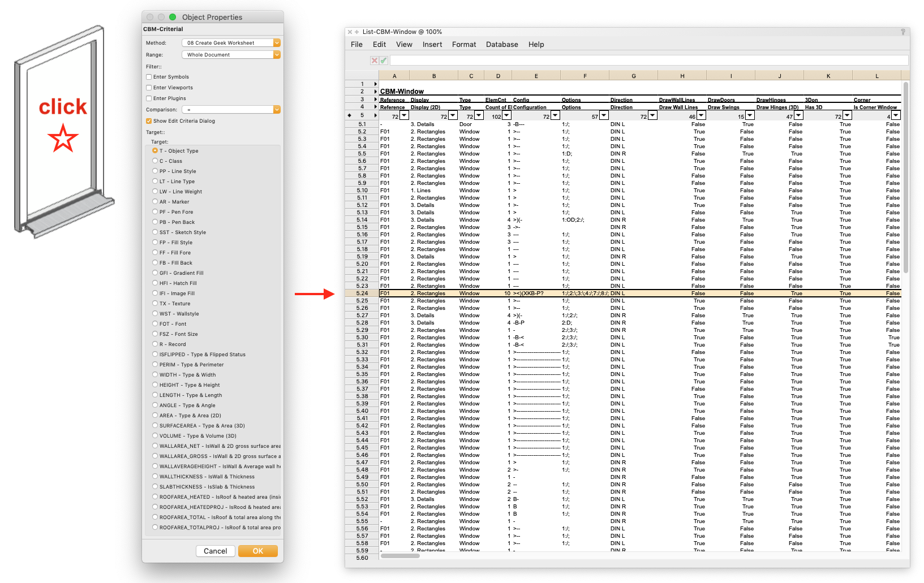Open column B filter dropdown in row 5
924x583 pixels.
(453, 115)
